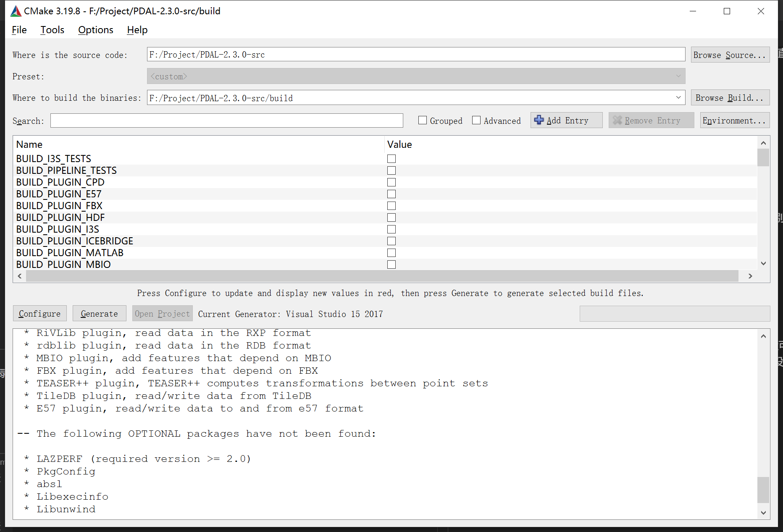Enable BUILD_PLUGIN_E57 checkbox

point(391,194)
